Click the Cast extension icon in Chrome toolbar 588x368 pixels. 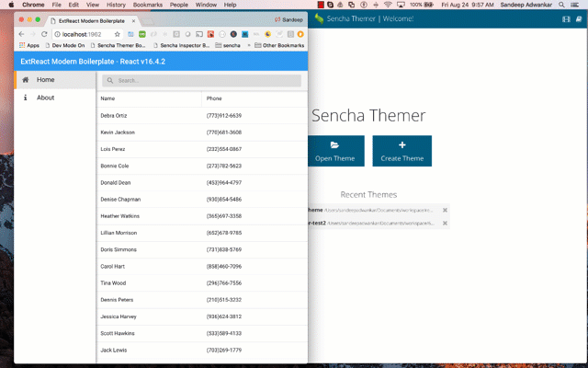pyautogui.click(x=199, y=34)
